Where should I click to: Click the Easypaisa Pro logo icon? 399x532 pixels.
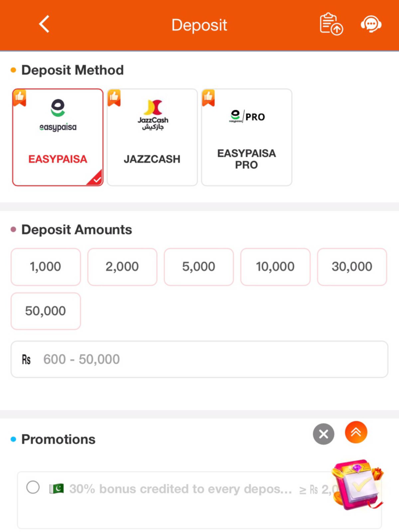pyautogui.click(x=247, y=116)
